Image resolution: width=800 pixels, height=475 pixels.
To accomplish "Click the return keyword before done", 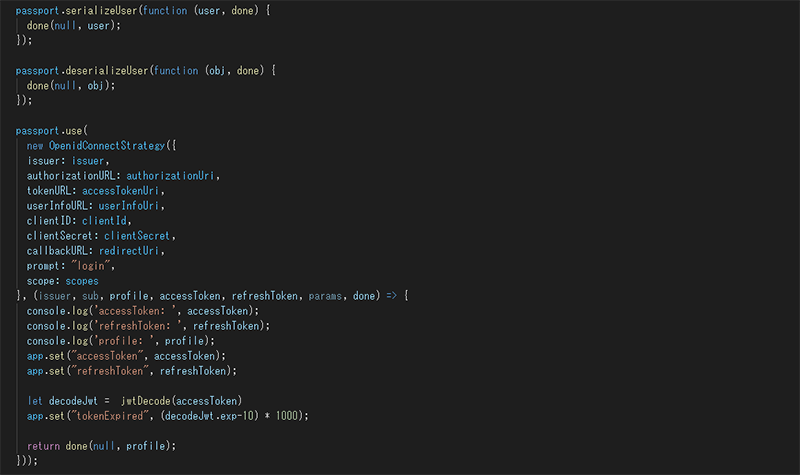I will (x=43, y=446).
